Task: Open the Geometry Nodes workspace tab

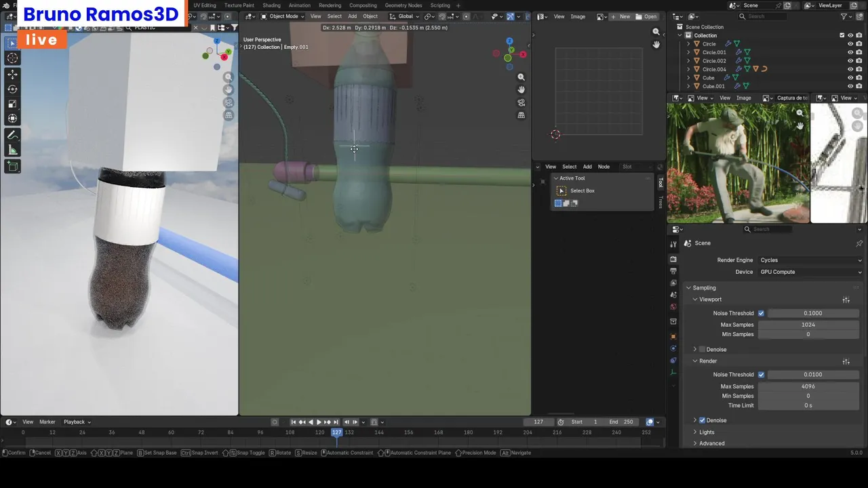Action: (403, 5)
